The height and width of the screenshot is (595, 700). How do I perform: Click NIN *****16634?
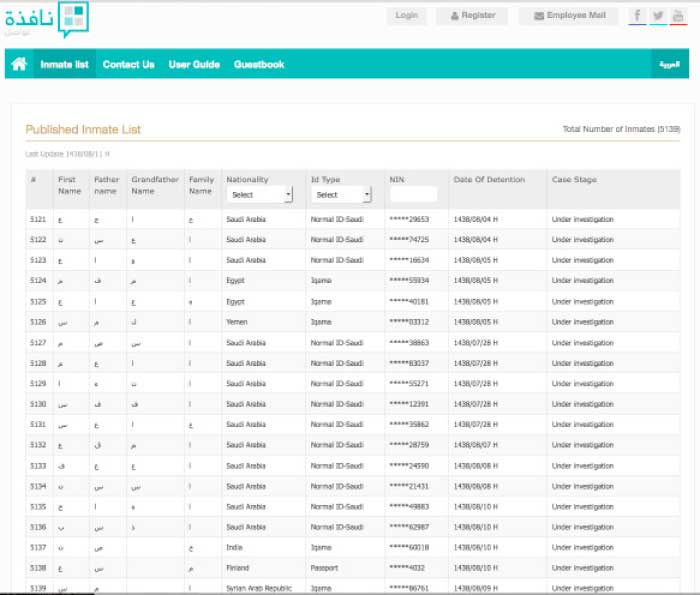(409, 260)
